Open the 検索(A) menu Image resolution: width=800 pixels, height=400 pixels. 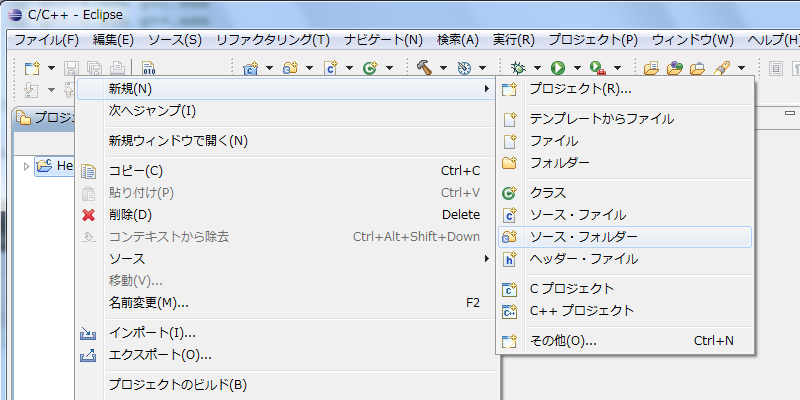[458, 40]
